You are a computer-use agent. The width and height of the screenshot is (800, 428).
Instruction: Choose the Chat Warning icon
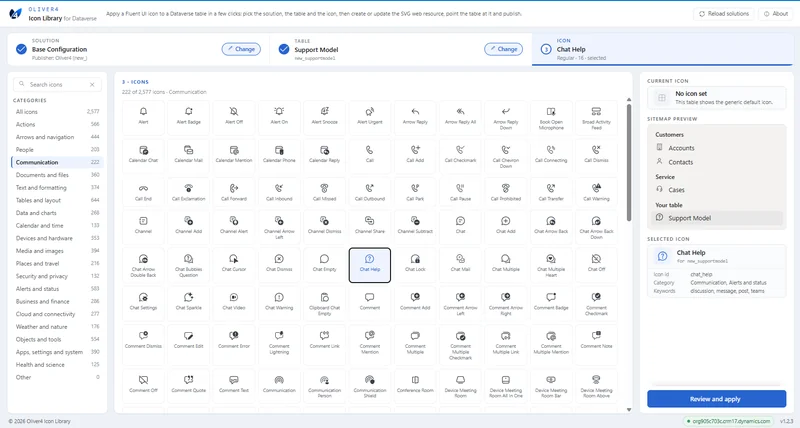pyautogui.click(x=279, y=303)
